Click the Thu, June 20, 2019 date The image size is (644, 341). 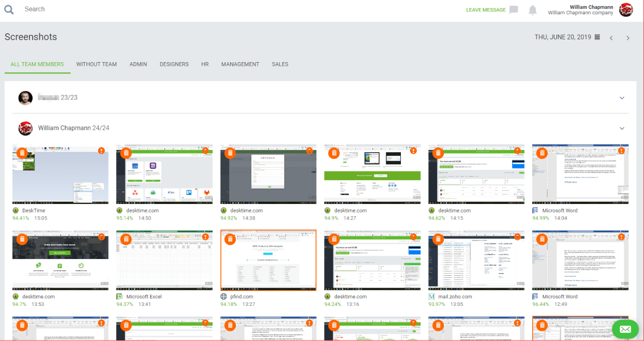tap(563, 37)
